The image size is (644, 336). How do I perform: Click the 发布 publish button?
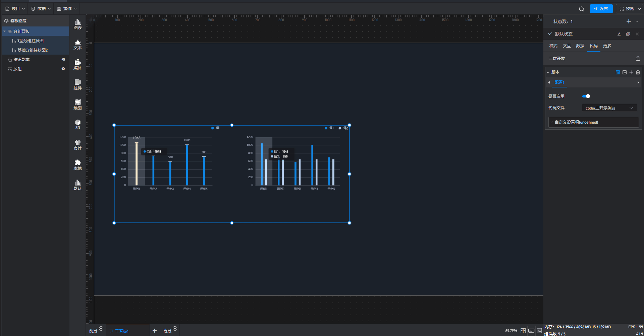pos(601,9)
